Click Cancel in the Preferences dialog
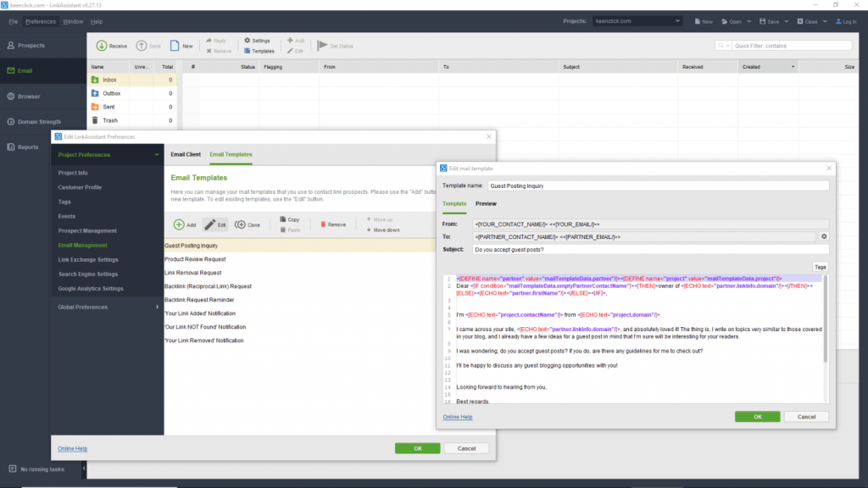 [x=466, y=448]
